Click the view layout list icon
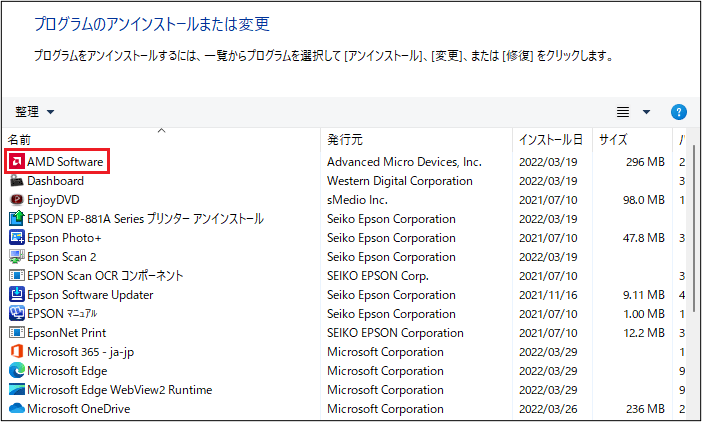 pyautogui.click(x=623, y=112)
